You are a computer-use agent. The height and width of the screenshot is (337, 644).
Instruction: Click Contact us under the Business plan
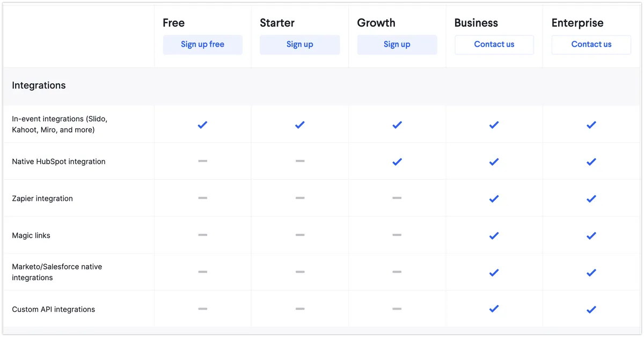pos(494,45)
